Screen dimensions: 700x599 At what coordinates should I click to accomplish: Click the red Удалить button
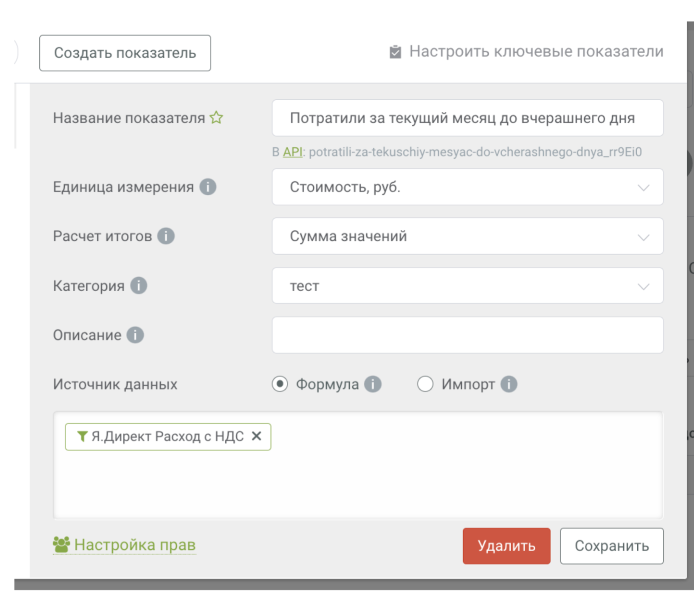[506, 546]
